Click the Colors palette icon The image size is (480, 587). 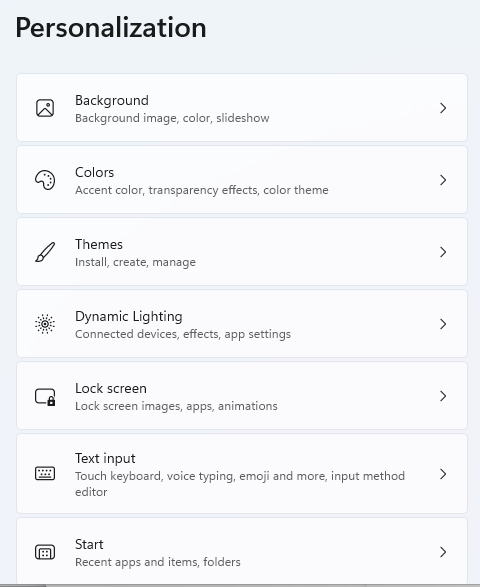(45, 180)
